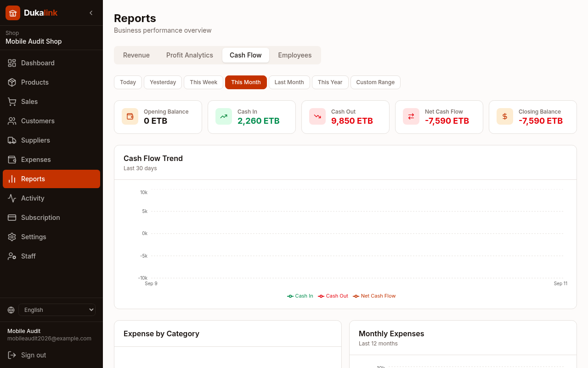Click the Net Cash Flow swap icon

pos(411,116)
